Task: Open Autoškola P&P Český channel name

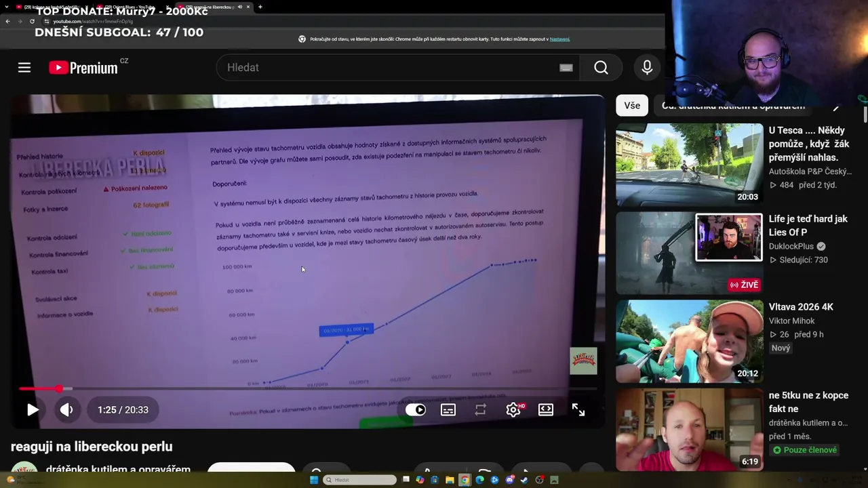Action: tap(810, 171)
